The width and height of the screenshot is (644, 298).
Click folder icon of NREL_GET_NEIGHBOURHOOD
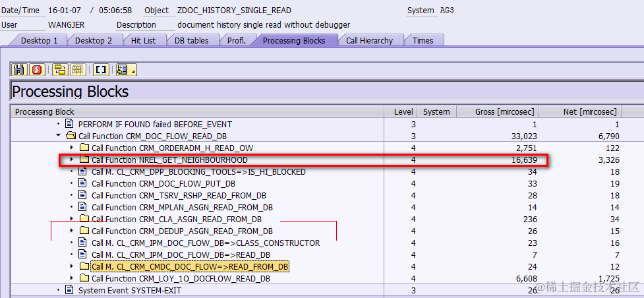point(84,160)
